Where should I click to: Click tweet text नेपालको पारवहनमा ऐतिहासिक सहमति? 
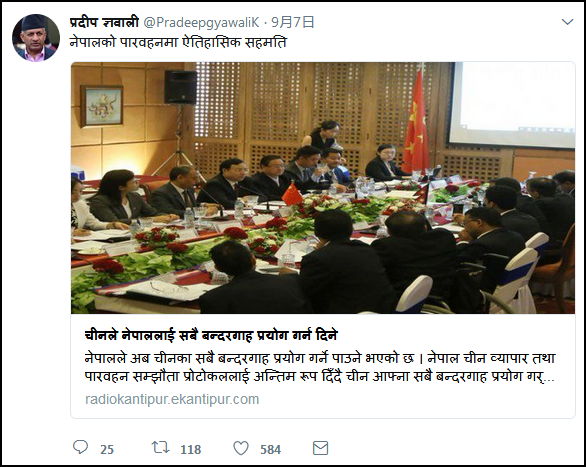(x=178, y=43)
